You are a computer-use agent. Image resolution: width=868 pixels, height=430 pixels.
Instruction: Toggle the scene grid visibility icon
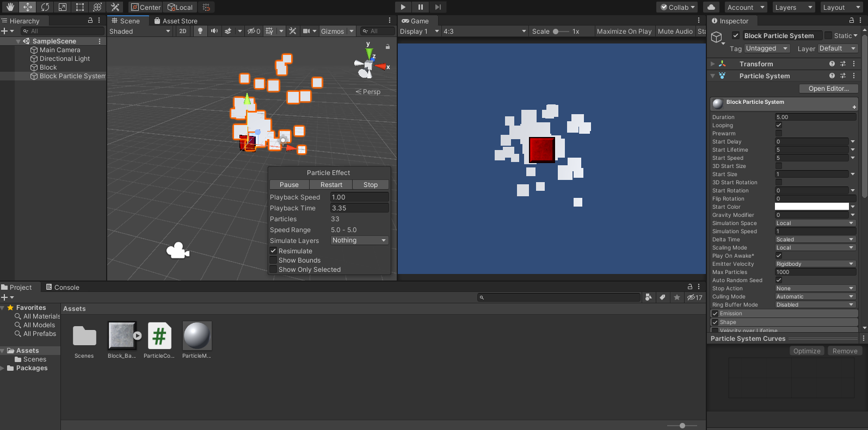[269, 31]
